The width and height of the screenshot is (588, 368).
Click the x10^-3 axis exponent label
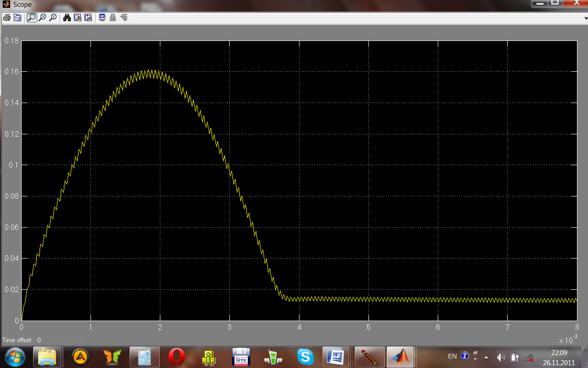(x=568, y=339)
